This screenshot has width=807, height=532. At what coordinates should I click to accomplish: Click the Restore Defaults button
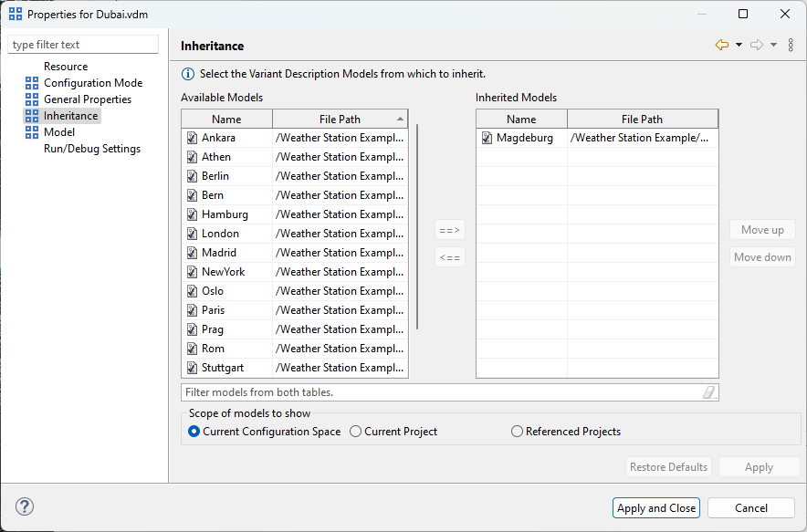[x=668, y=466]
